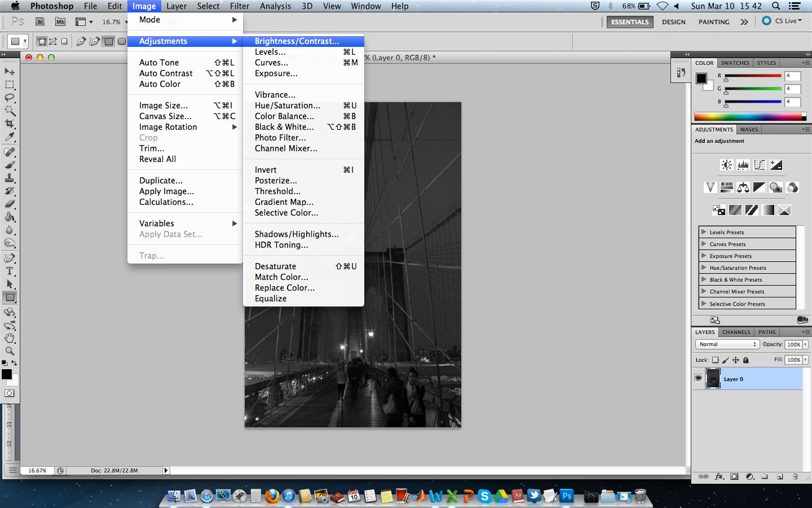
Task: Select the Lasso tool
Action: (x=10, y=98)
